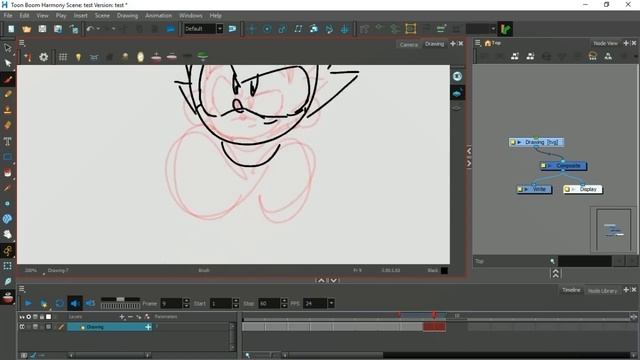640x360 pixels.
Task: Open the Default workspace dropdown
Action: (x=220, y=29)
